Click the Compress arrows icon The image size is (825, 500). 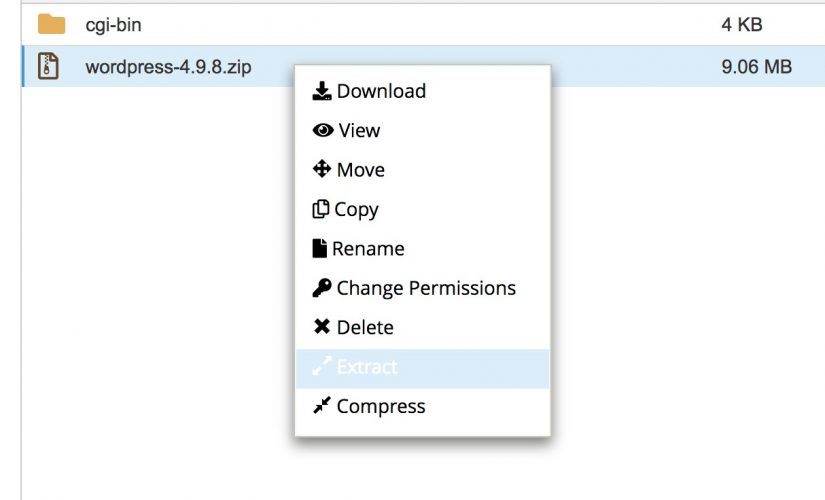click(x=321, y=405)
